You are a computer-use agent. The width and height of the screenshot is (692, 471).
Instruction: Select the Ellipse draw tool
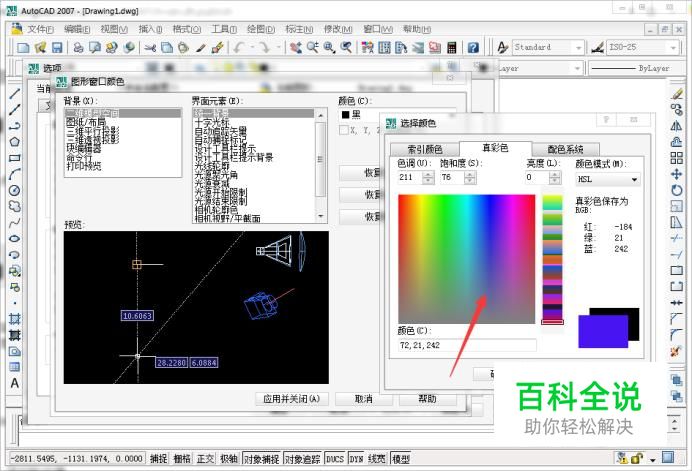point(15,238)
